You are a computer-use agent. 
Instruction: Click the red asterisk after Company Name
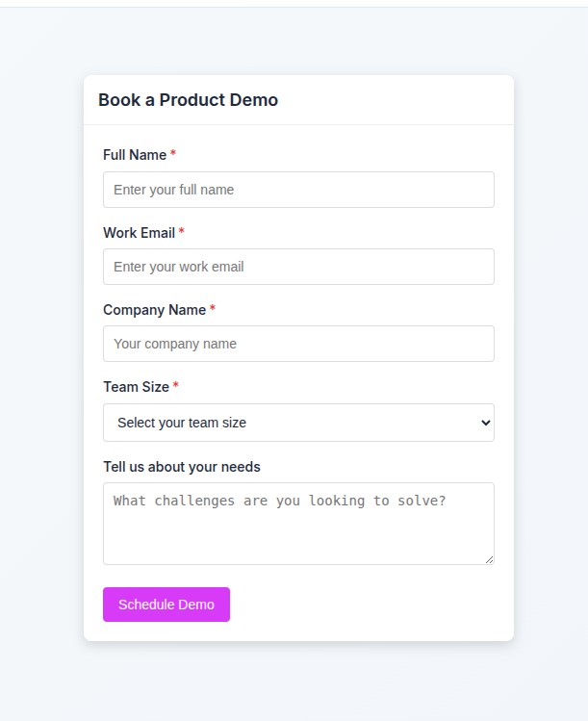point(213,309)
